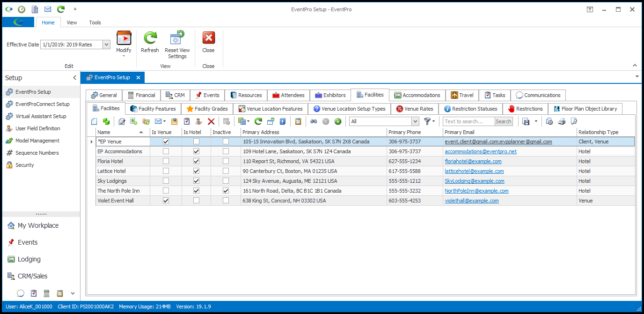
Task: Click the funnel filter icon
Action: (x=427, y=121)
